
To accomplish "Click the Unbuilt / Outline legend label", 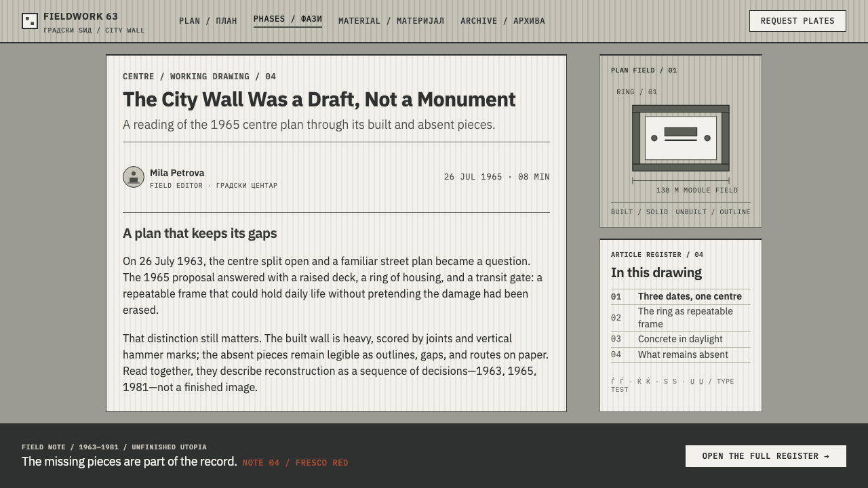I will pos(713,212).
